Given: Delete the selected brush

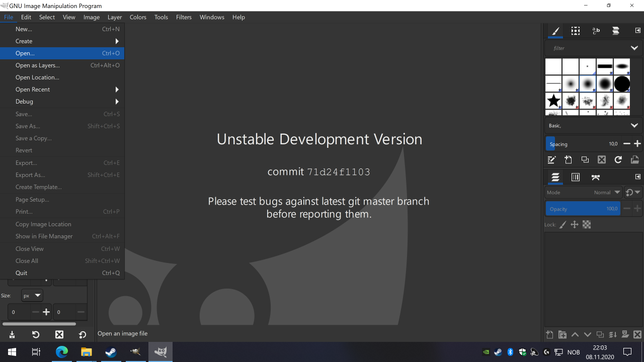Looking at the screenshot, I should 601,160.
